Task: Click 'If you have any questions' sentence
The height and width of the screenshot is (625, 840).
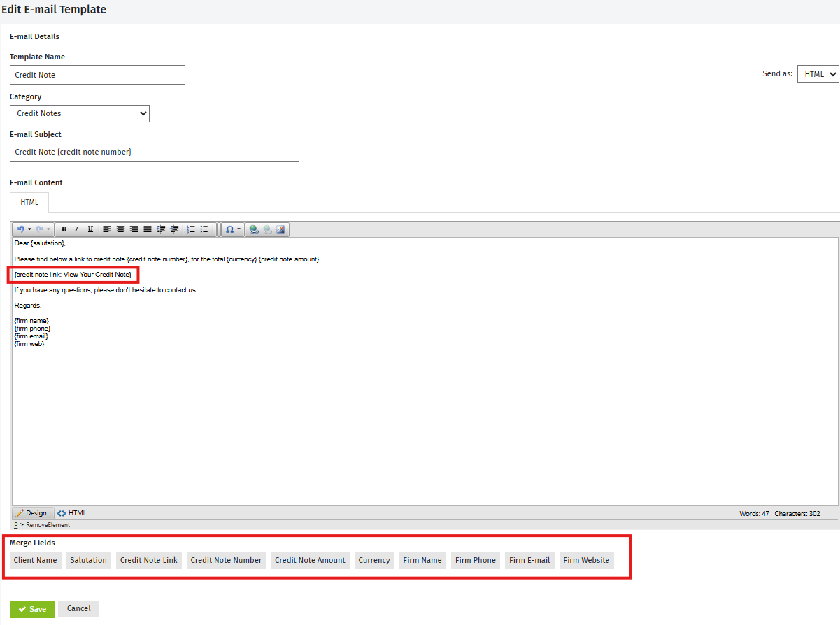Action: (x=106, y=290)
